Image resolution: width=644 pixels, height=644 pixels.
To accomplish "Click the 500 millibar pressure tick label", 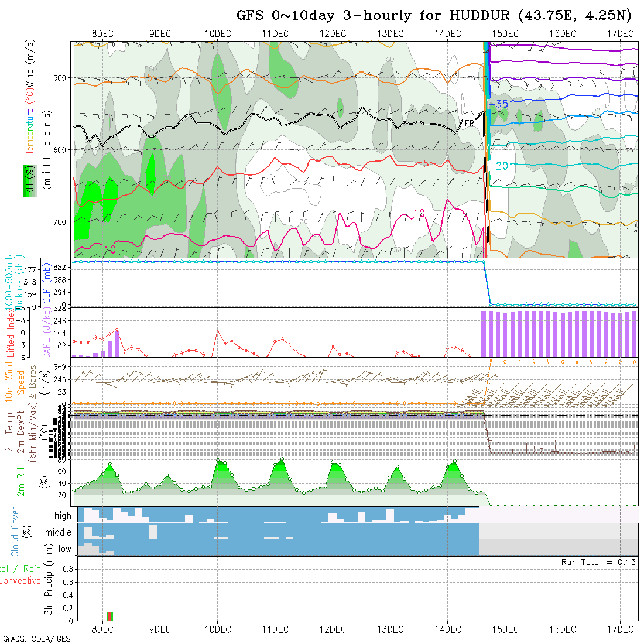I will coord(59,78).
